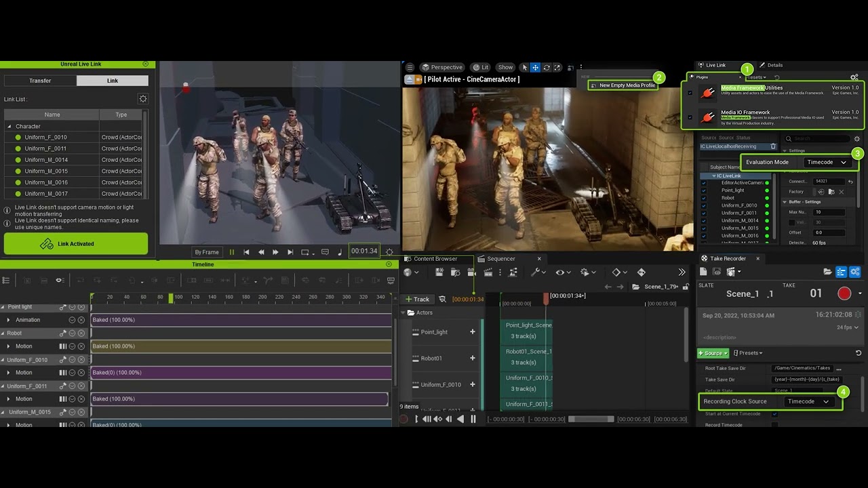
Task: Open the sequencer wrench actions menu
Action: [537, 272]
